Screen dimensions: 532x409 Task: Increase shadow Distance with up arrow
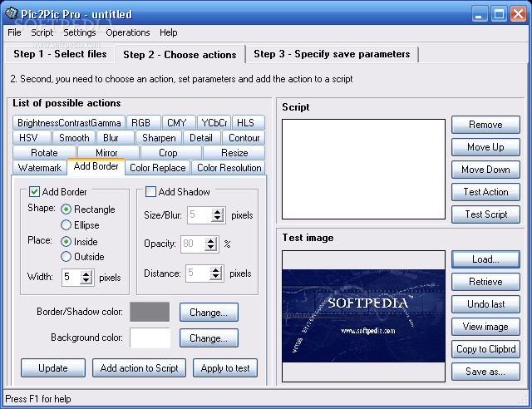point(216,270)
